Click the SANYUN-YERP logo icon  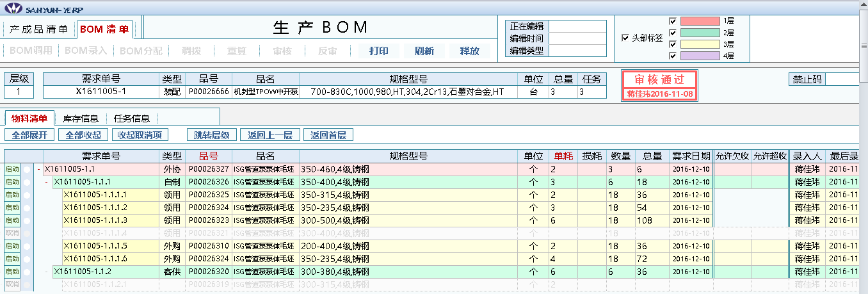click(x=13, y=8)
